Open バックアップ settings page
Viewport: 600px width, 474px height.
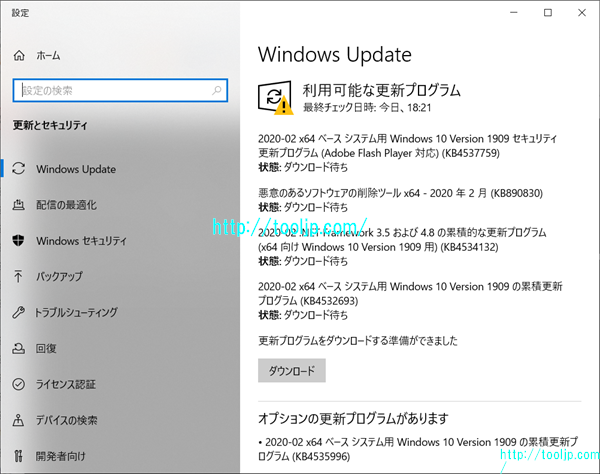(x=59, y=276)
